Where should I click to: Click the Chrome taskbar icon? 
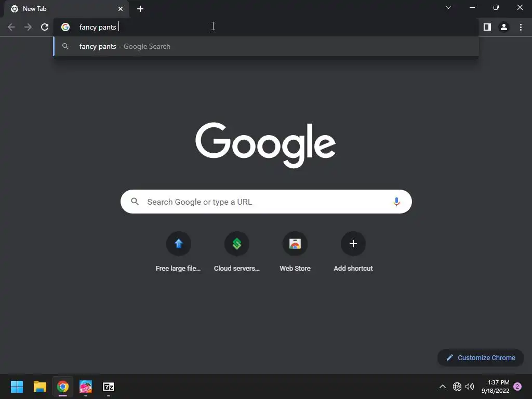coord(63,387)
